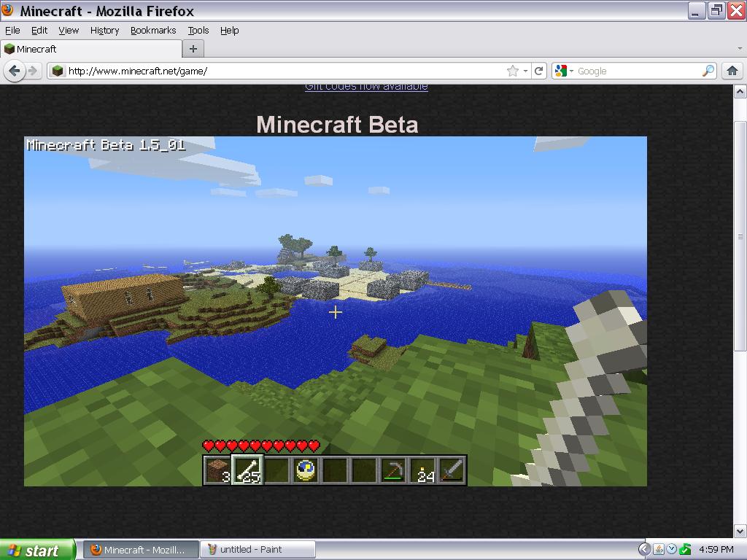The image size is (747, 560).
Task: Click the page scrollbar up arrow
Action: 740,91
